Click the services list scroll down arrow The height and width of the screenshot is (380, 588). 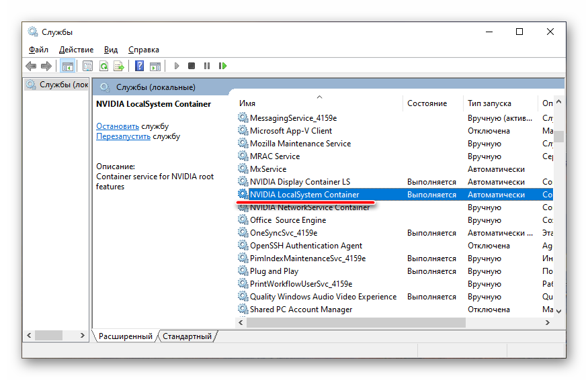(x=558, y=311)
